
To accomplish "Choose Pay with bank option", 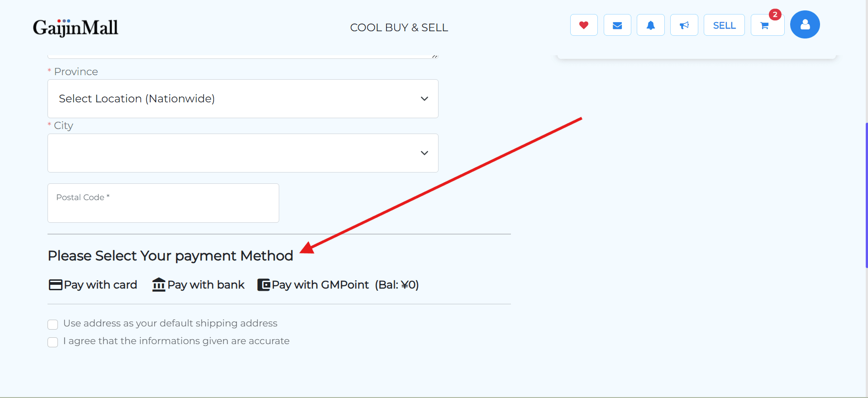I will click(x=206, y=285).
